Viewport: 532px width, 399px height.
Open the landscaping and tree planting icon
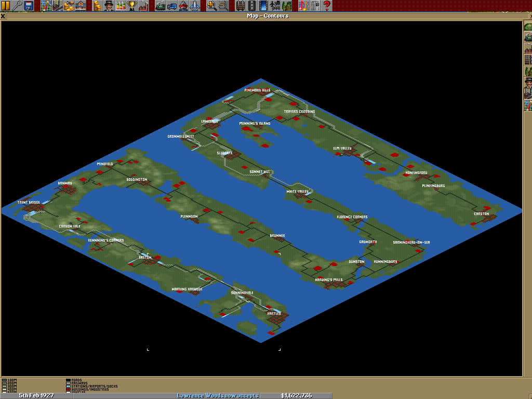pos(287,5)
